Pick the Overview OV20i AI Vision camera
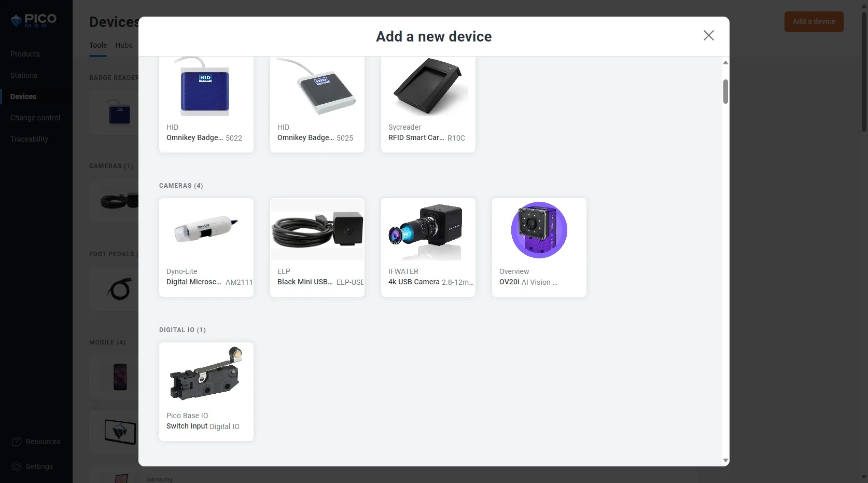Screen dimensions: 868x483 [x=539, y=247]
